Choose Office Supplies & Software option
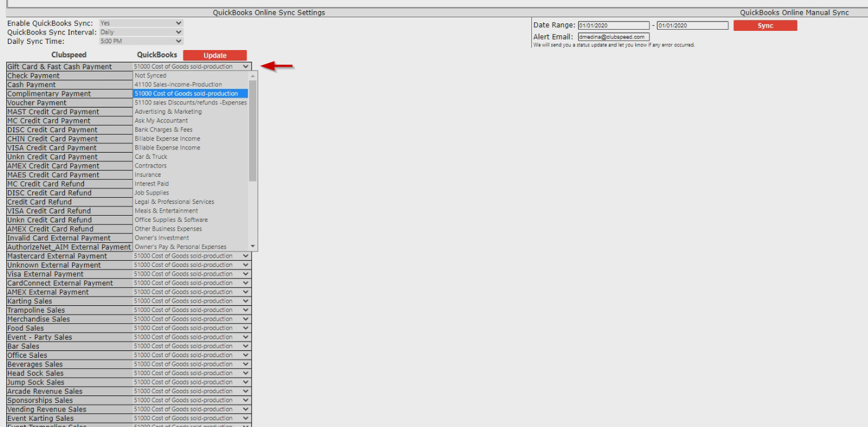 [x=191, y=220]
